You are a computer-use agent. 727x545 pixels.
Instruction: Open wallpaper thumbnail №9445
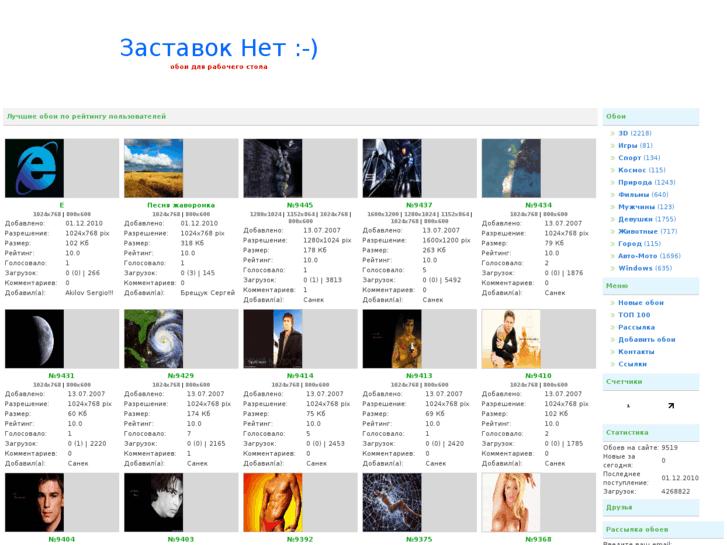pos(273,168)
